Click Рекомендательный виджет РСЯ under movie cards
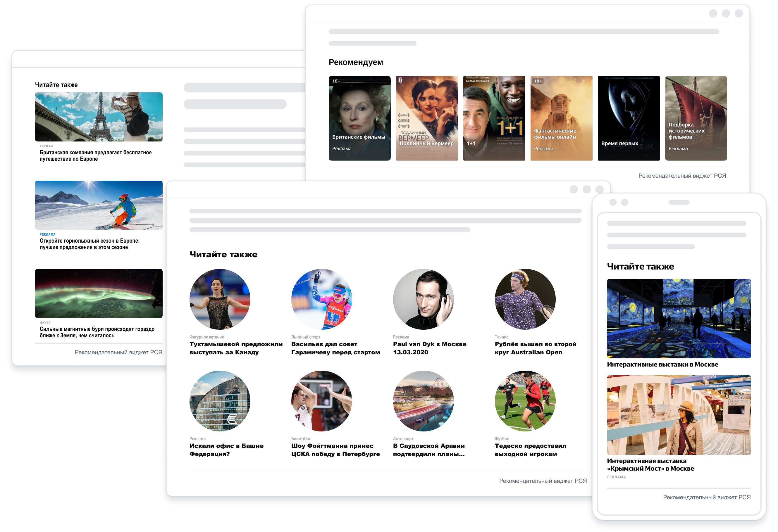This screenshot has width=778, height=532. 682,176
